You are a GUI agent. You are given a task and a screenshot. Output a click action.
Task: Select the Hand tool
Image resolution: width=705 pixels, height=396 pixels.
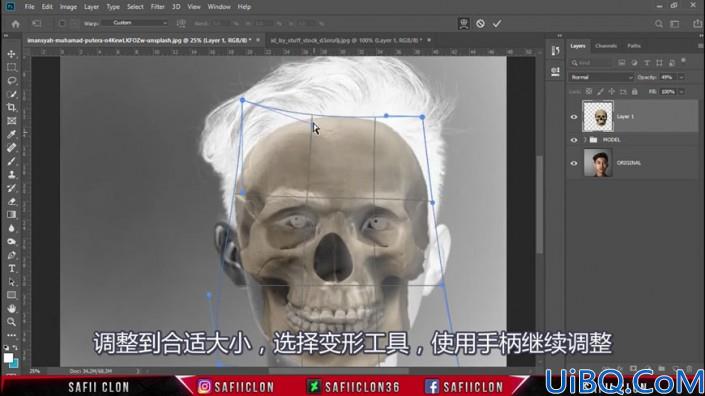(x=12, y=309)
